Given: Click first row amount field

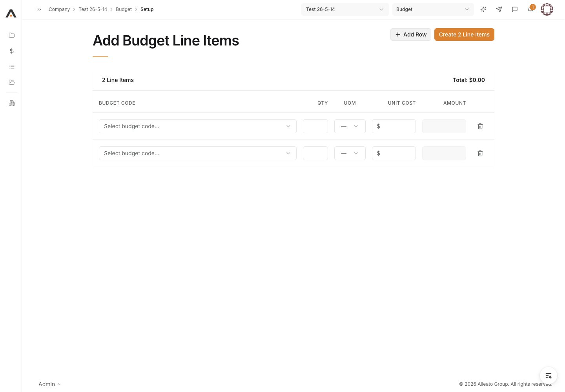Looking at the screenshot, I should [x=444, y=126].
